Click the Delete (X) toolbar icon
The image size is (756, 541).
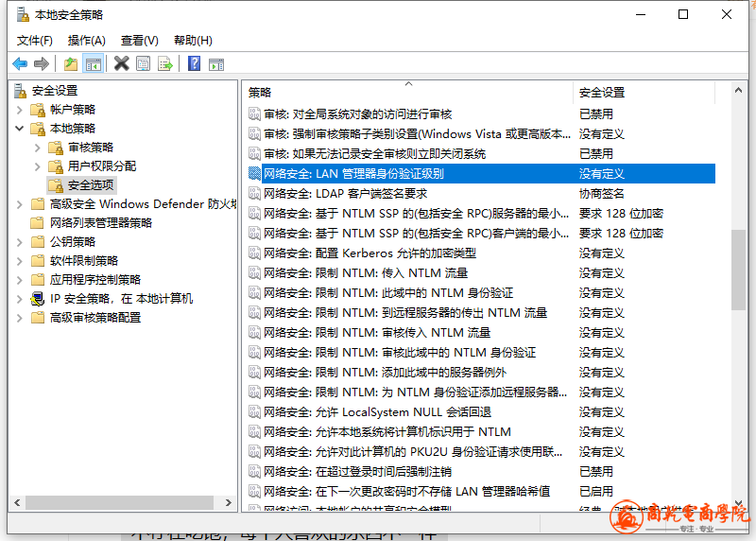[x=122, y=63]
